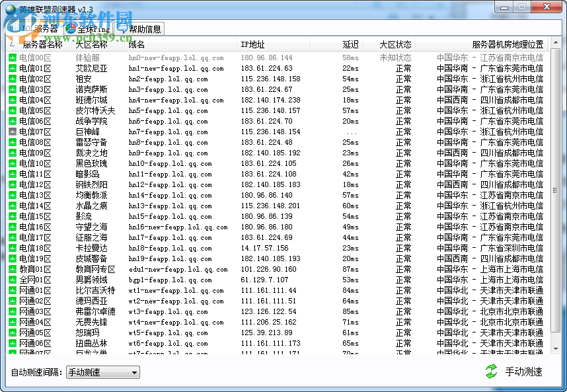Click the 延迟 column header
The width and height of the screenshot is (567, 392).
[x=350, y=44]
